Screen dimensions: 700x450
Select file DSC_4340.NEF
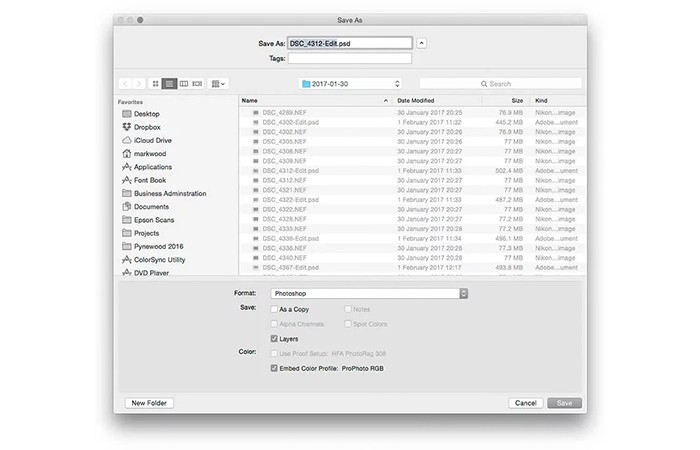[413, 258]
